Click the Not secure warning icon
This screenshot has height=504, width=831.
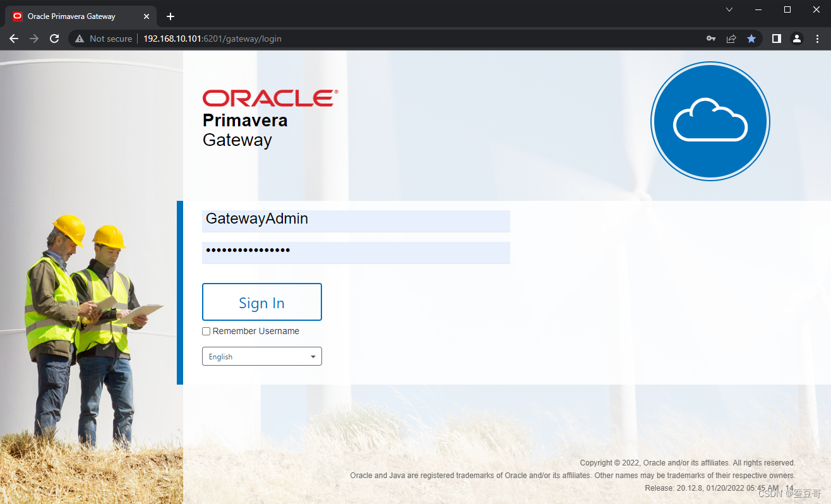(x=80, y=39)
